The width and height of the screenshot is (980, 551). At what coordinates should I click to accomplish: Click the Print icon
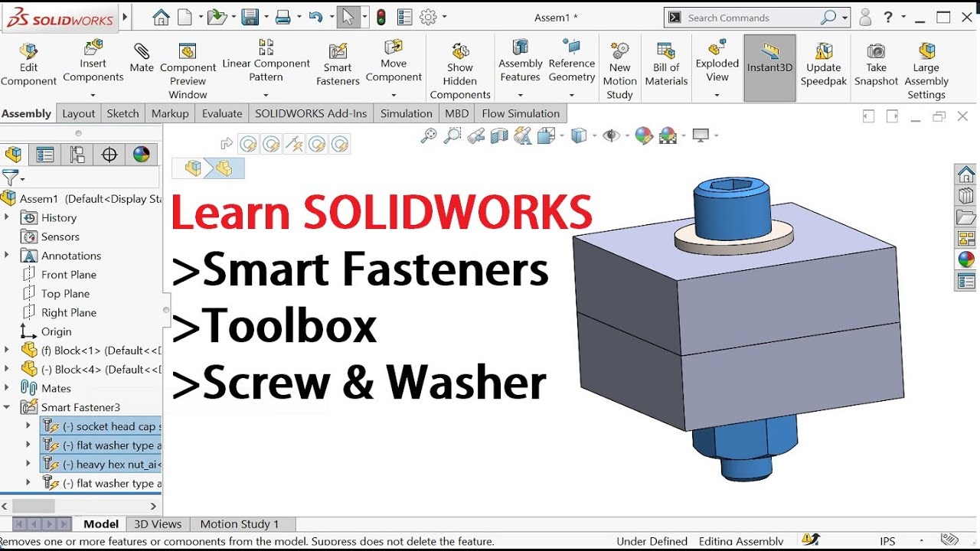coord(283,18)
